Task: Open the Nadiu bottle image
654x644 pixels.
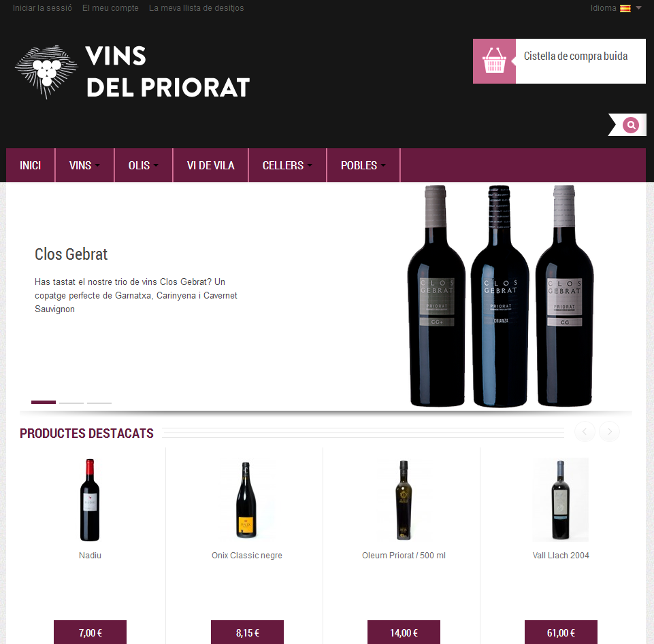Action: point(90,500)
